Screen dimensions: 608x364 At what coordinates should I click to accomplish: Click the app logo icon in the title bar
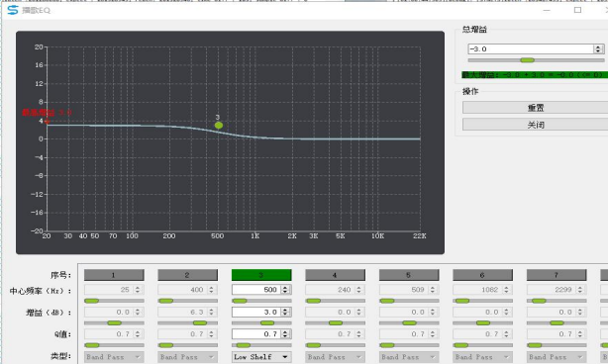13,11
